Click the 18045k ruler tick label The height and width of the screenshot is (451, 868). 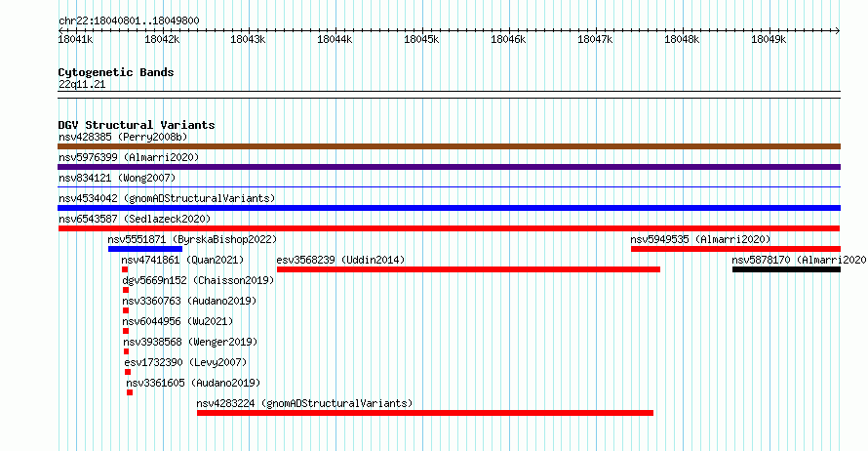click(x=422, y=39)
